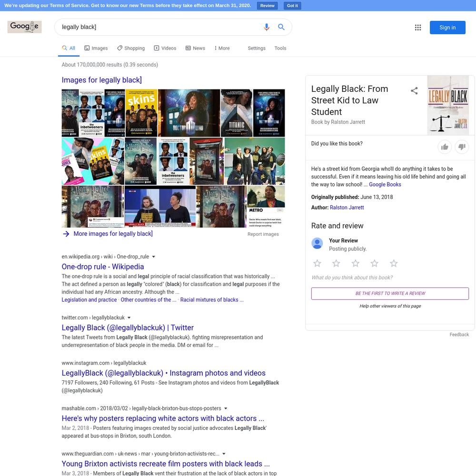Expand options for theguardian.com result
The height and width of the screenshot is (476, 476).
tap(224, 454)
